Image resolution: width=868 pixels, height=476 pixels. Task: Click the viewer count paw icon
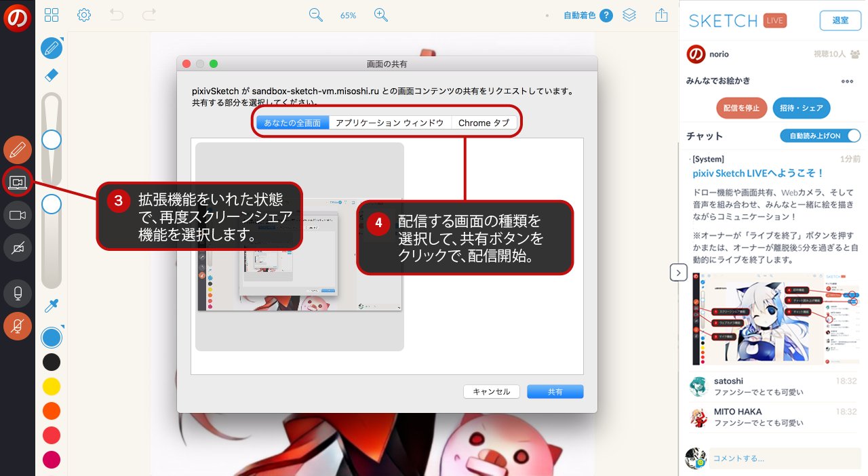[855, 54]
